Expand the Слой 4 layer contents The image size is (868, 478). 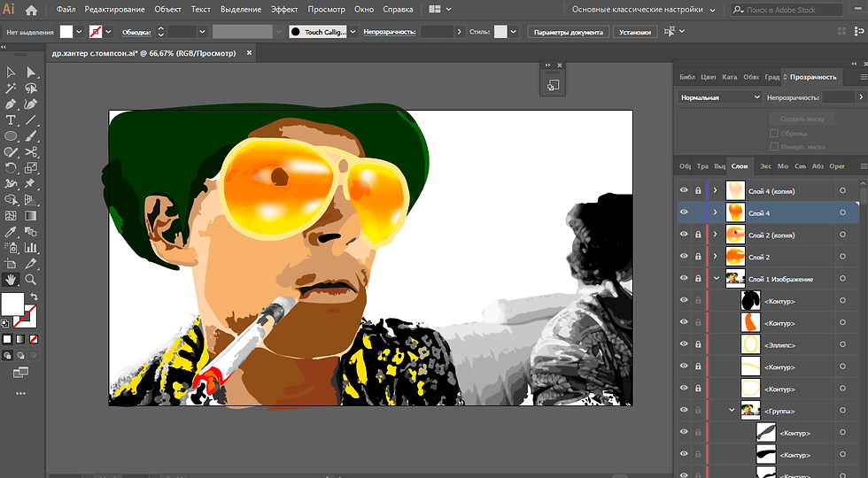click(x=716, y=212)
